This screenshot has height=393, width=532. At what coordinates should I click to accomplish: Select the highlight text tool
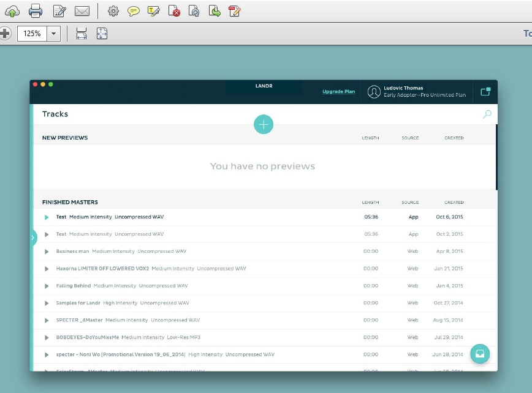click(154, 11)
